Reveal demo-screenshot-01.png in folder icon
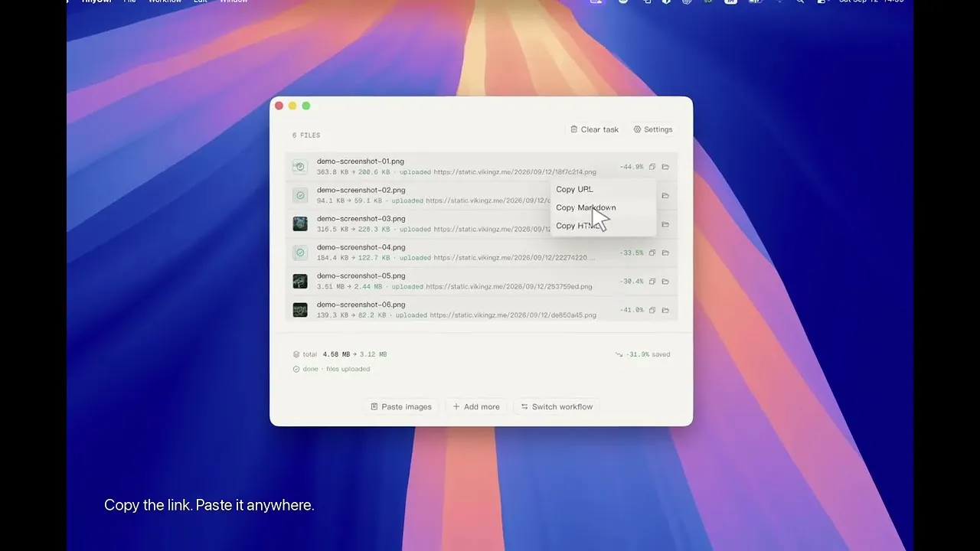Screen dimensions: 980x551 coord(665,167)
